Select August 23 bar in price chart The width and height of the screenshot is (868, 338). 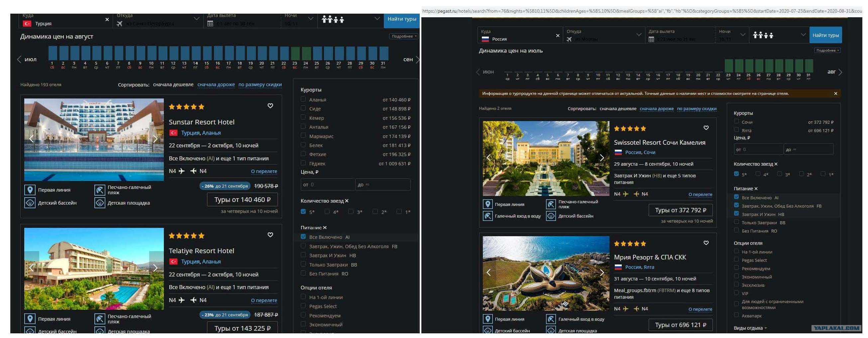pyautogui.click(x=295, y=53)
